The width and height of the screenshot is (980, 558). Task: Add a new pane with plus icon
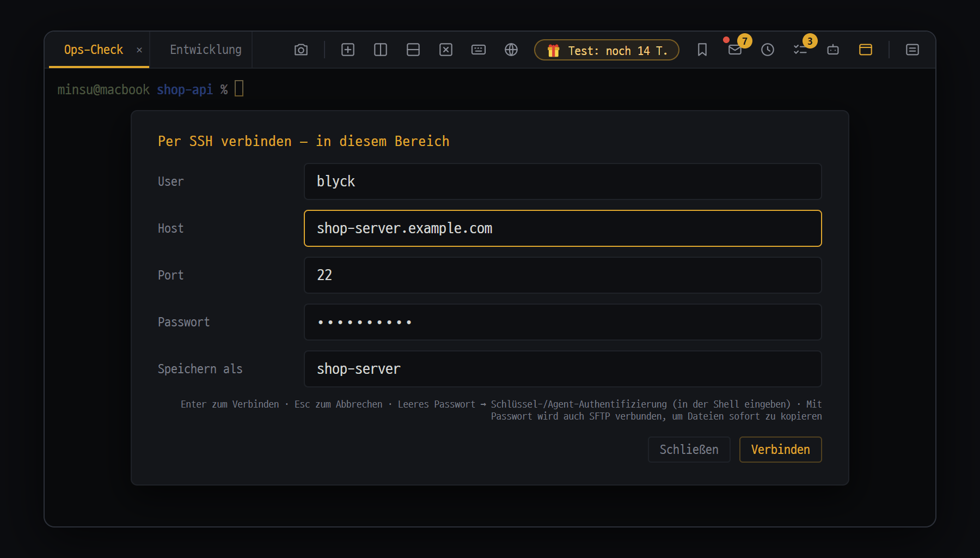pyautogui.click(x=348, y=50)
